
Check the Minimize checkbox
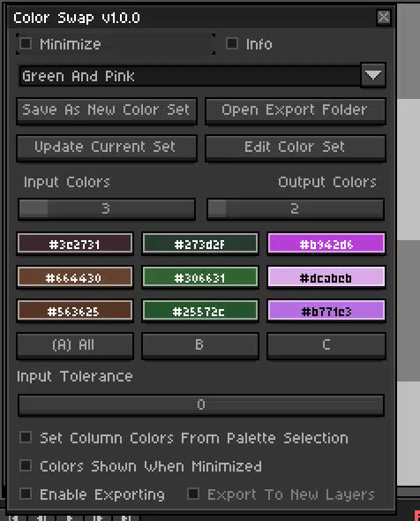point(26,43)
